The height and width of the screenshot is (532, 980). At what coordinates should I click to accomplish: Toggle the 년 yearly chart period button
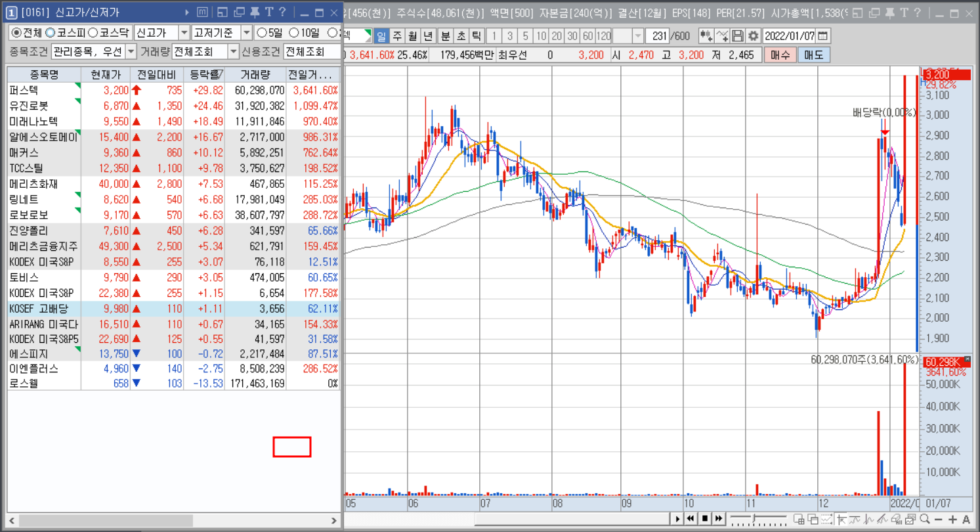click(x=428, y=35)
